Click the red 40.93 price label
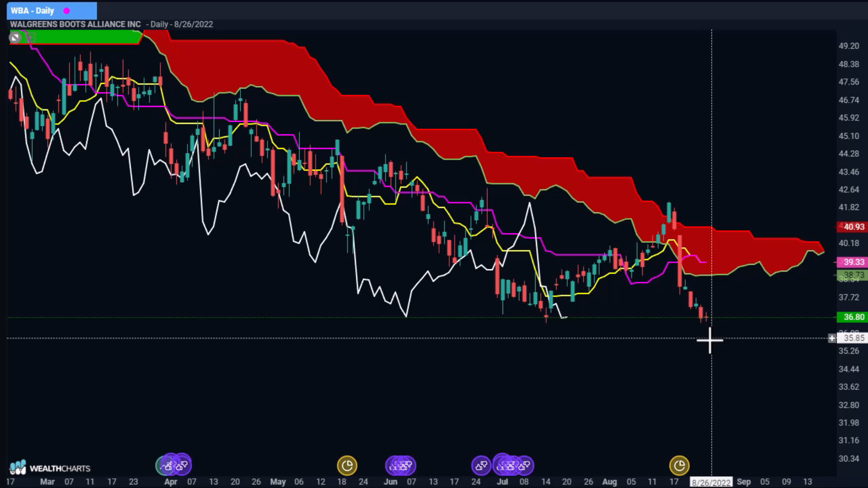The image size is (868, 488). pos(853,227)
